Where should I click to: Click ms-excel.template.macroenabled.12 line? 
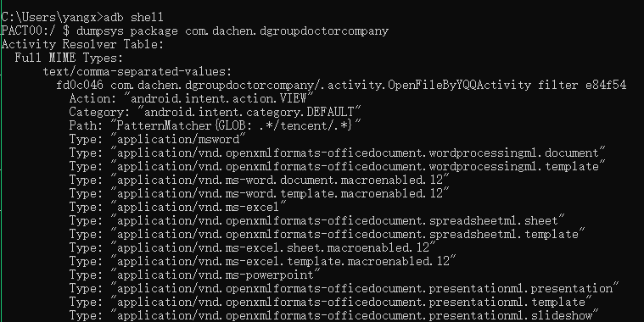pyautogui.click(x=262, y=261)
